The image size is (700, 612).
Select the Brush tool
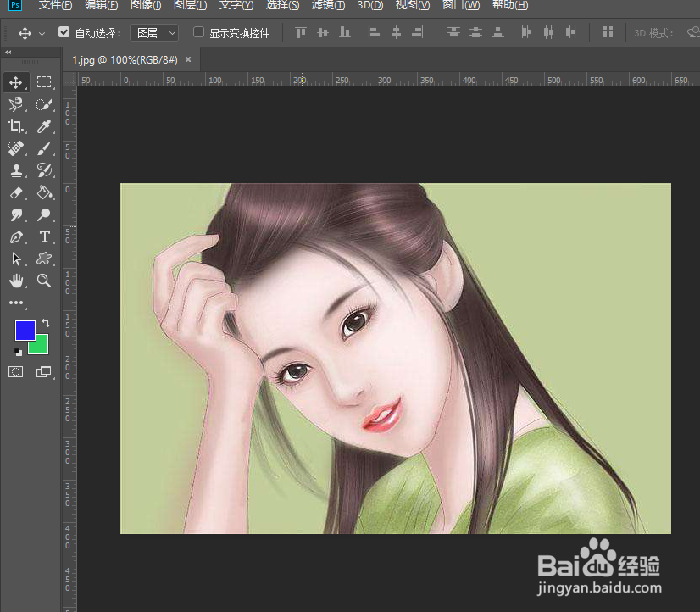pos(44,148)
